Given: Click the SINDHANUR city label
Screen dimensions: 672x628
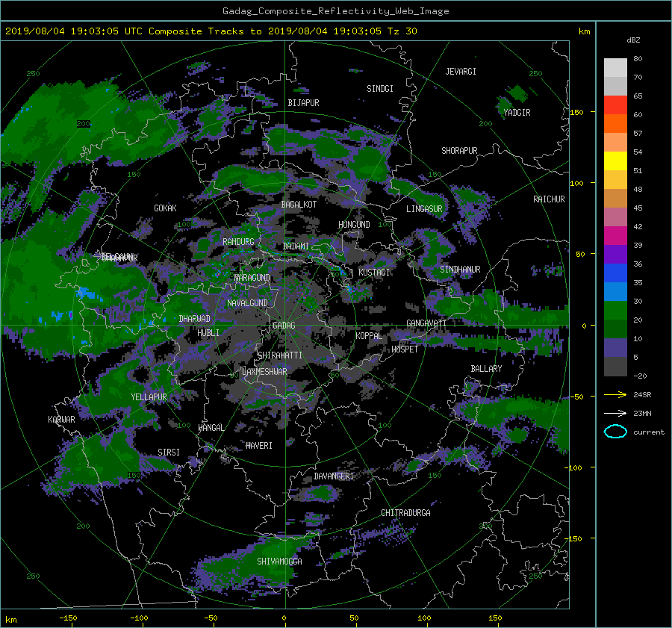Looking at the screenshot, I should pos(460,270).
